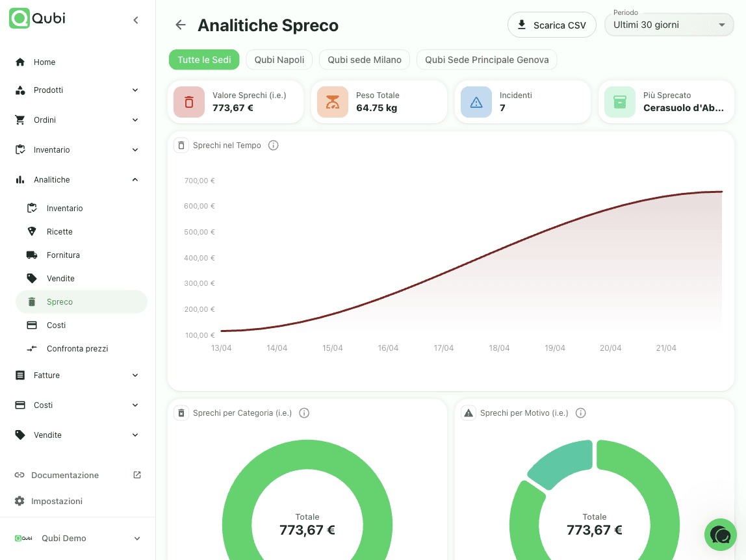Viewport: 746px width, 560px height.
Task: Expand the Inventario menu chevron
Action: [x=135, y=150]
